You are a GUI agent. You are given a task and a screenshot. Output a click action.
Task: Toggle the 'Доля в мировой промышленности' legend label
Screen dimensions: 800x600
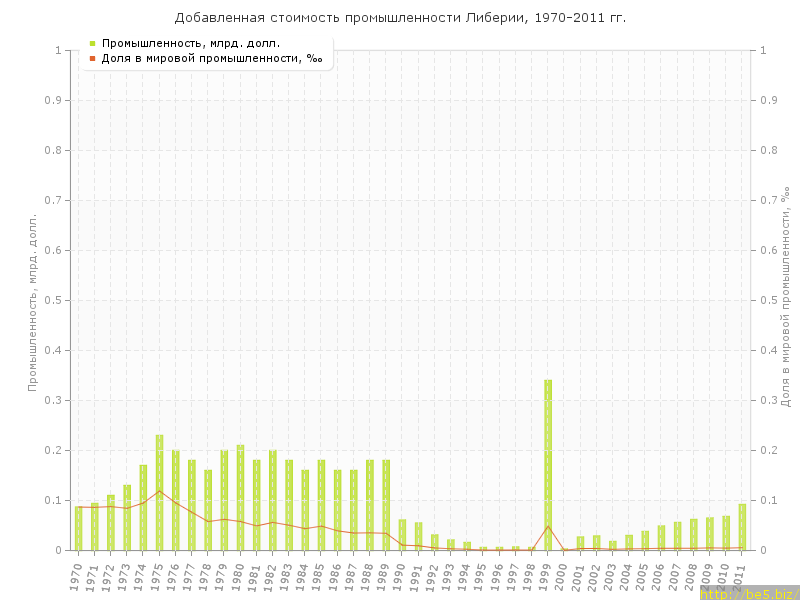pyautogui.click(x=211, y=58)
